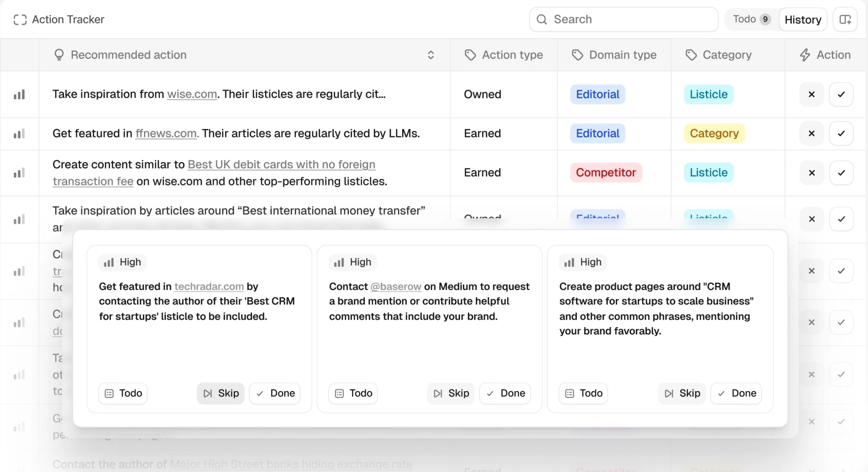The width and height of the screenshot is (868, 472).
Task: Click the Action Tracker title text
Action: pyautogui.click(x=68, y=20)
